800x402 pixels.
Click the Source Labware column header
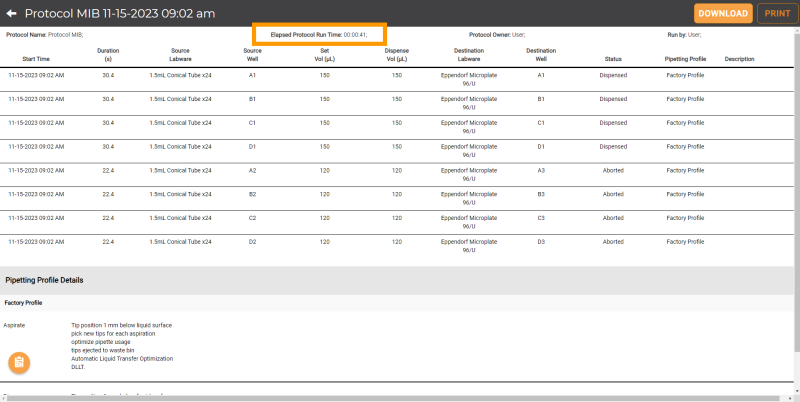click(180, 54)
